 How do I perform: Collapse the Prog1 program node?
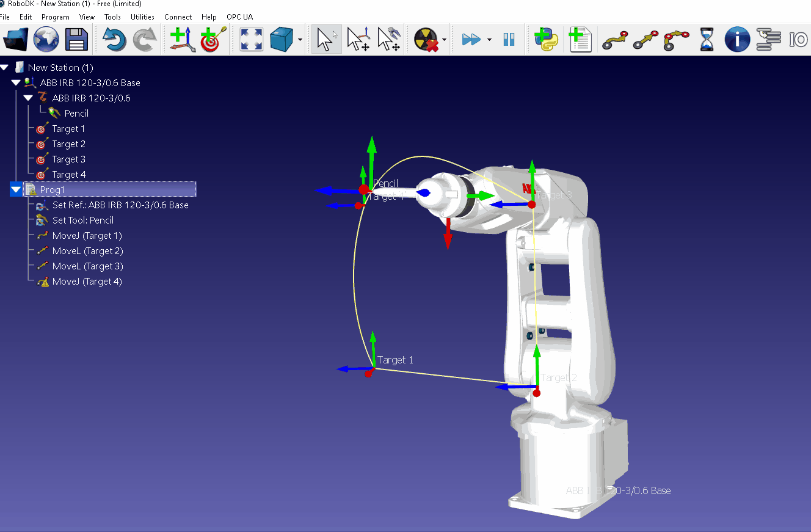16,190
